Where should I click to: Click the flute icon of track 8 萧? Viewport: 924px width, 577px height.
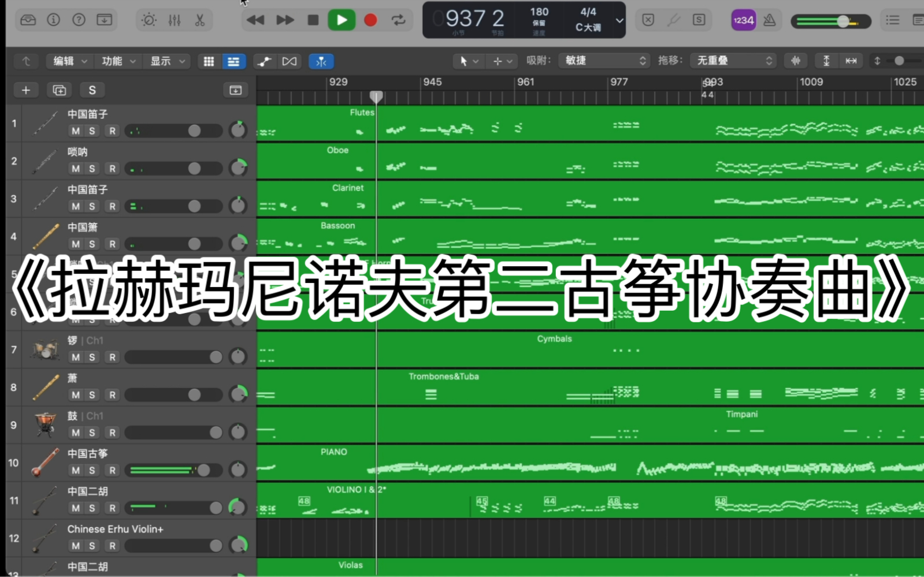(45, 388)
